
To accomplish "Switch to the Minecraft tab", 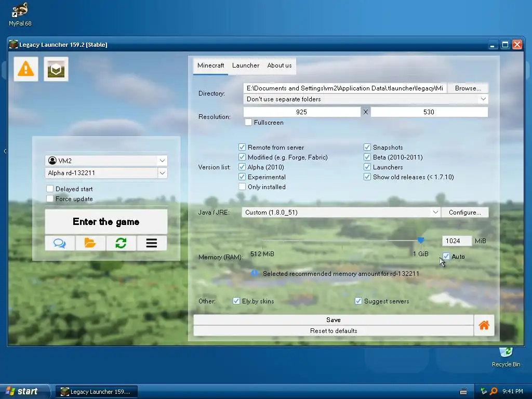I will [211, 65].
